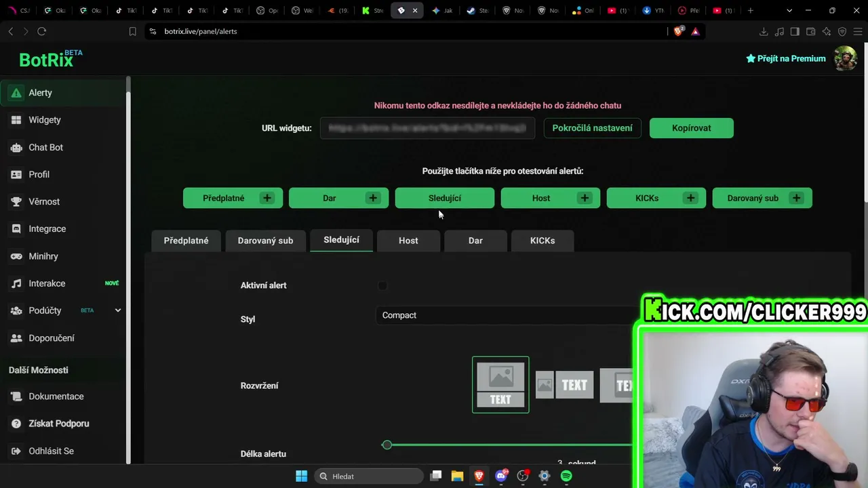Screen dimensions: 868x488
Task: Click the sidebar scrollbar
Action: tap(128, 271)
